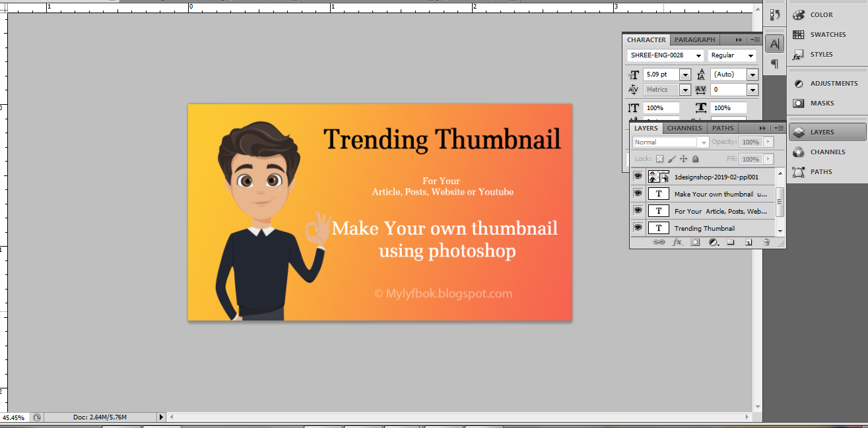Click the Add layer mask icon
868x428 pixels.
[x=694, y=242]
